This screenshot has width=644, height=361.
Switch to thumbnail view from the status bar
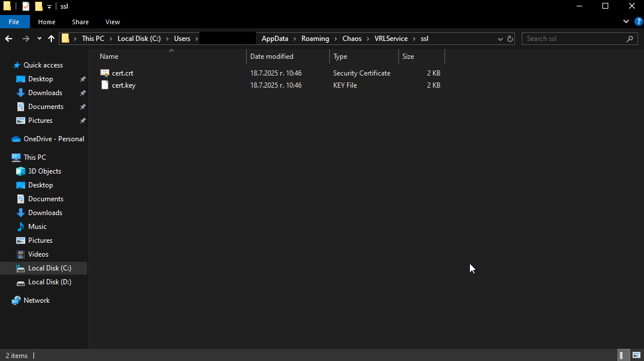coord(635,355)
